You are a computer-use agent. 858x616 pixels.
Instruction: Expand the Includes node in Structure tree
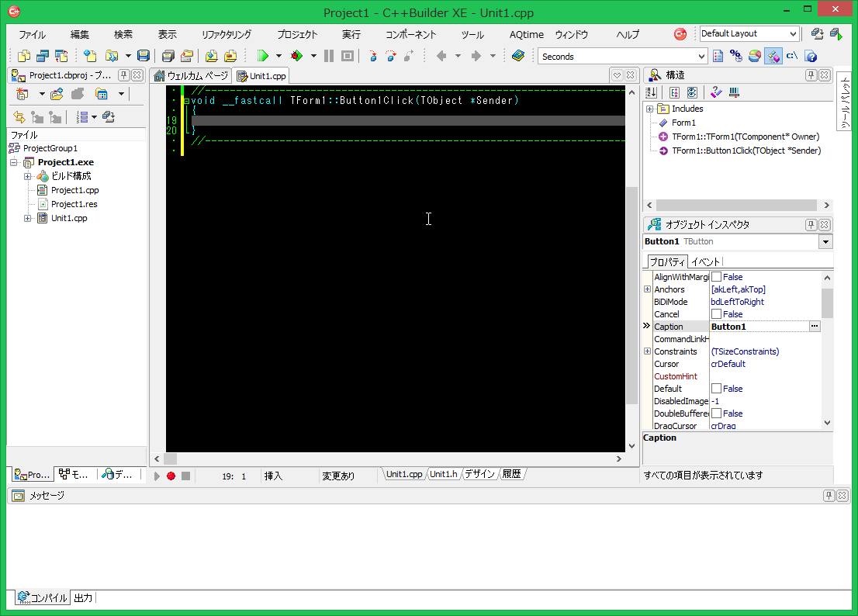tap(649, 109)
